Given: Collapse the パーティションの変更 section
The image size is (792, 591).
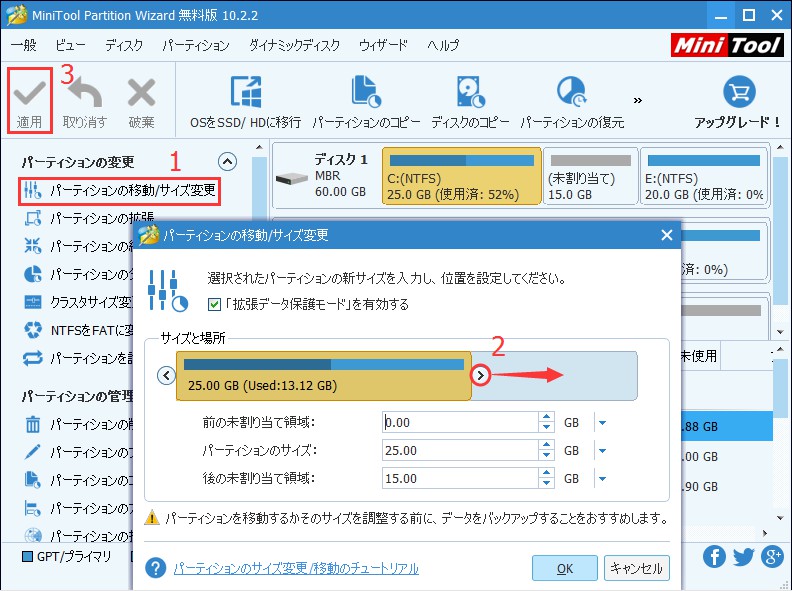Looking at the screenshot, I should pyautogui.click(x=227, y=162).
